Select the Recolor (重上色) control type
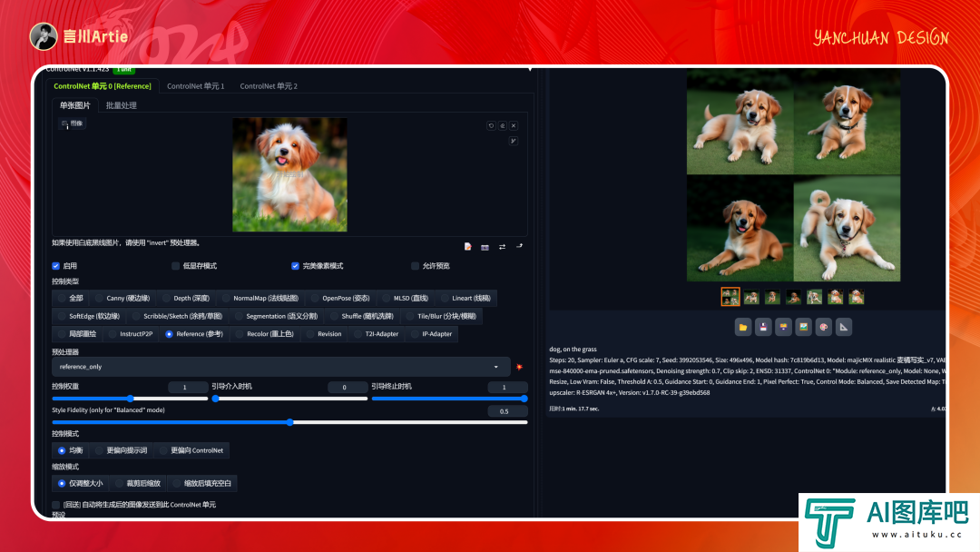The image size is (980, 552). click(264, 334)
